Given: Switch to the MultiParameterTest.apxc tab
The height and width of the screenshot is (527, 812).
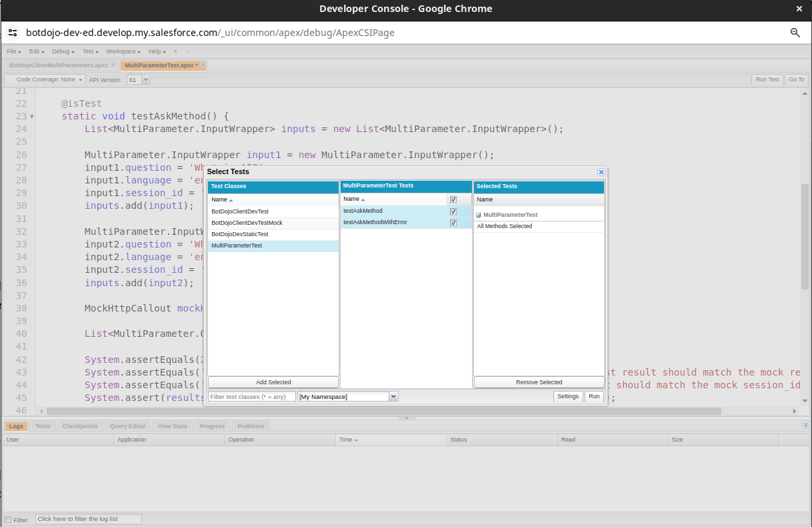Looking at the screenshot, I should point(160,65).
